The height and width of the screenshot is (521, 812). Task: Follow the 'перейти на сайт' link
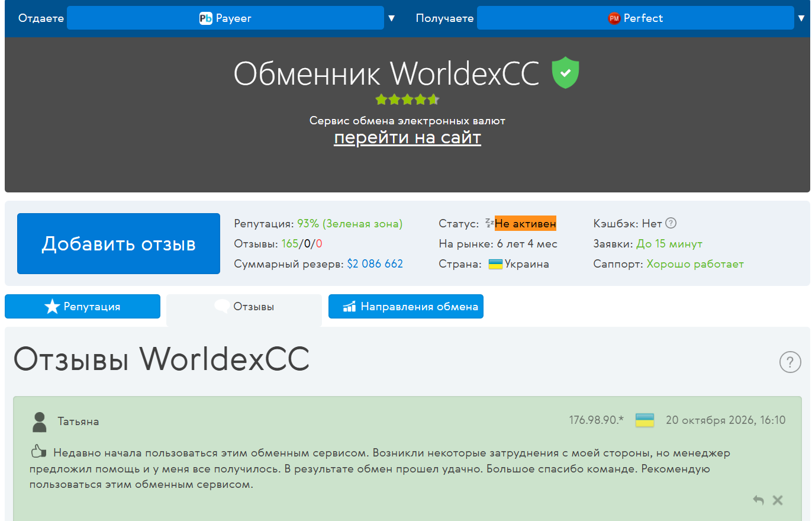pos(407,137)
